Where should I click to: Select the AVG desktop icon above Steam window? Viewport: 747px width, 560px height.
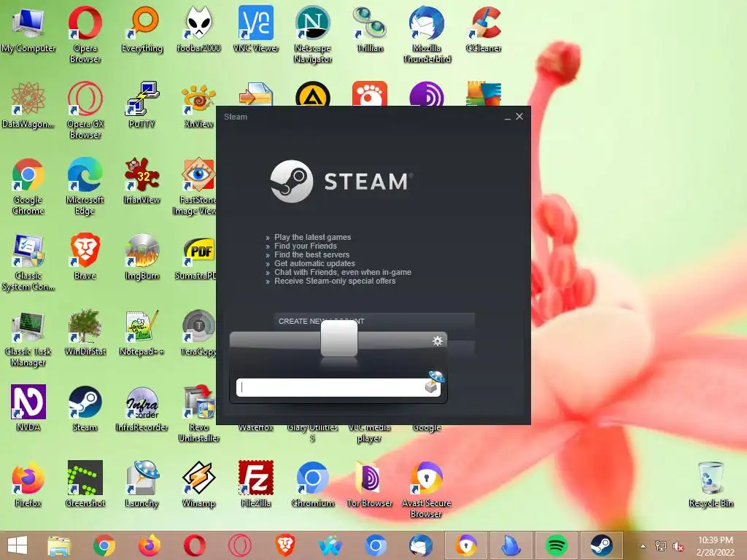click(x=484, y=93)
